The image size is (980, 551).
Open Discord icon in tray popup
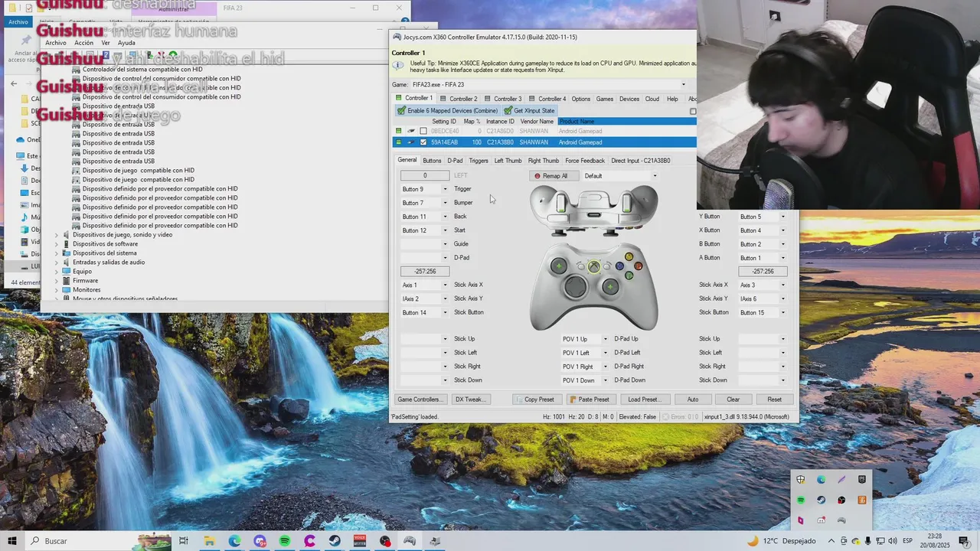(822, 520)
